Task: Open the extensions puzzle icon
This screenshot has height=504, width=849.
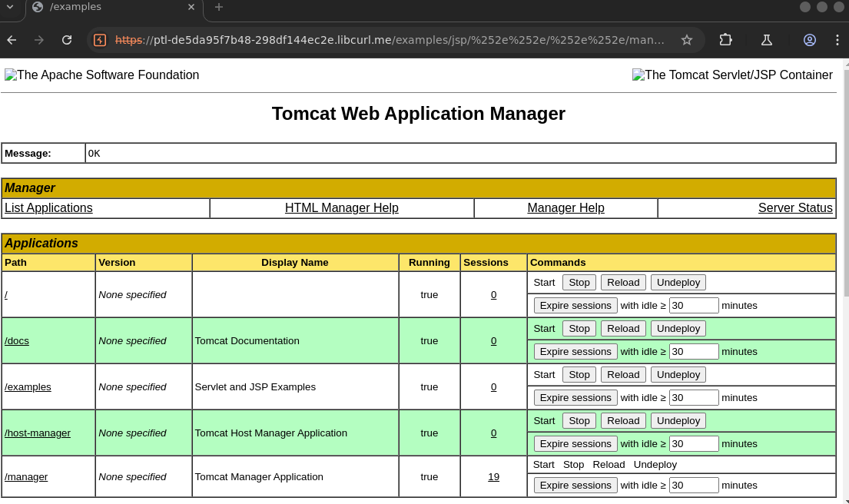Action: (725, 40)
